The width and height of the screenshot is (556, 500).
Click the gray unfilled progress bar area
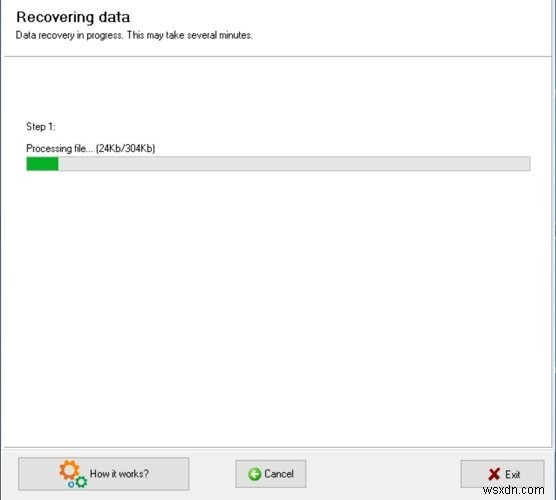(x=294, y=164)
